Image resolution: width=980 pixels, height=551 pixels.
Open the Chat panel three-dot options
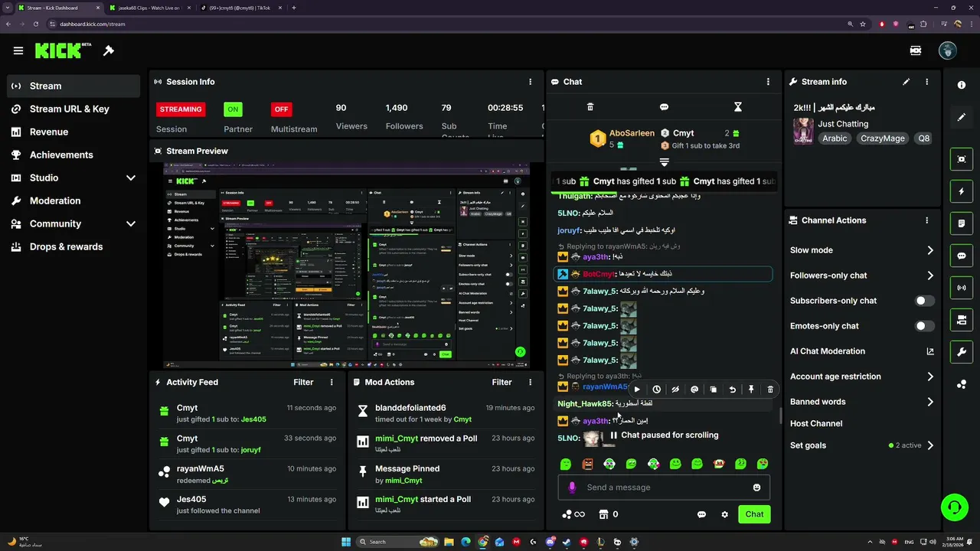[768, 82]
